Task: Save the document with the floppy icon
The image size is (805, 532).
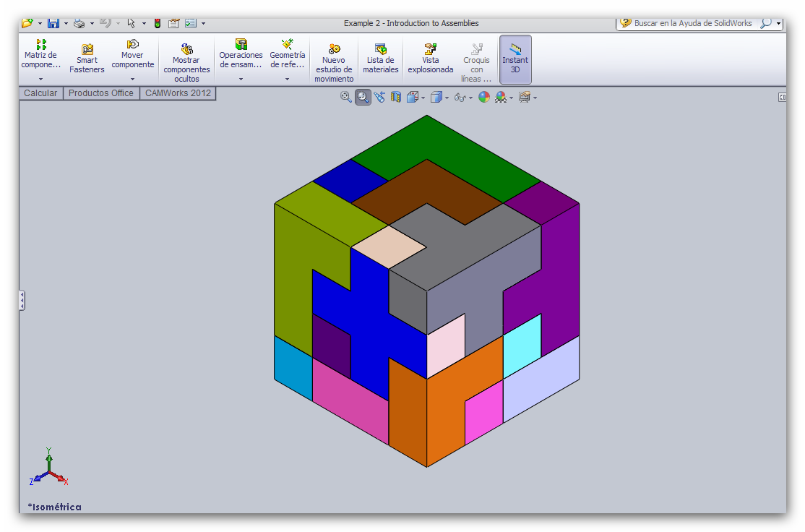Action: (x=53, y=23)
